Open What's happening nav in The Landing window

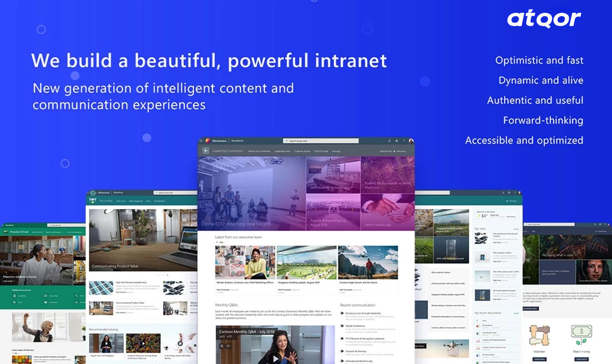[x=136, y=201]
